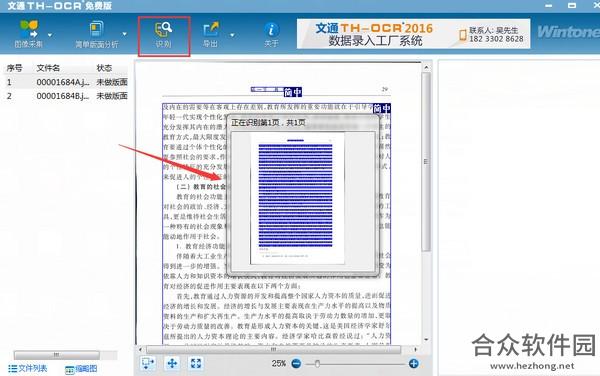This screenshot has height=376, width=600.
Task: Expand the 导出 dropdown arrow
Action: (x=232, y=35)
